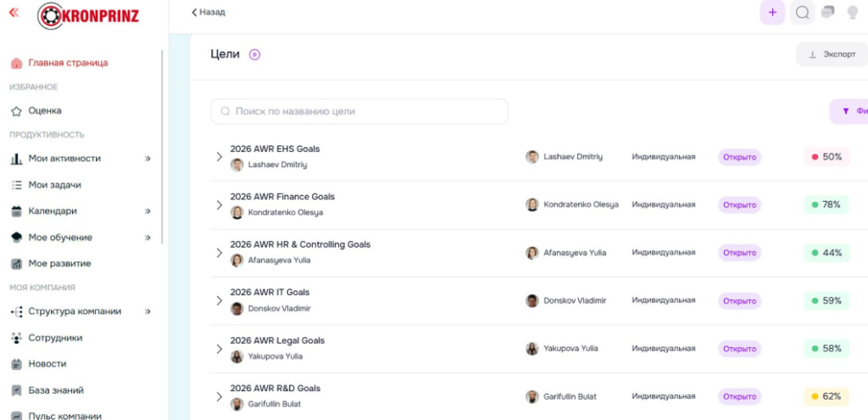Open the 2026 AWR Legal Goals title

(x=277, y=341)
